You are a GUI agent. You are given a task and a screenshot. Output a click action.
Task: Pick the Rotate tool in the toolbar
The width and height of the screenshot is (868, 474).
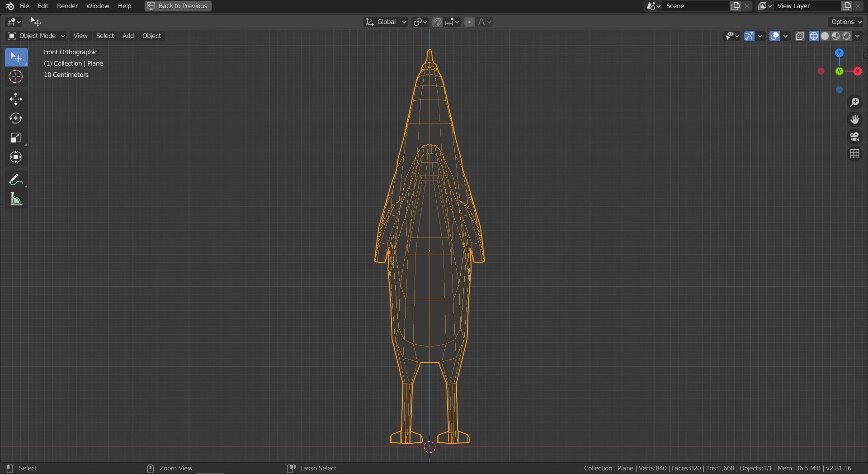16,118
